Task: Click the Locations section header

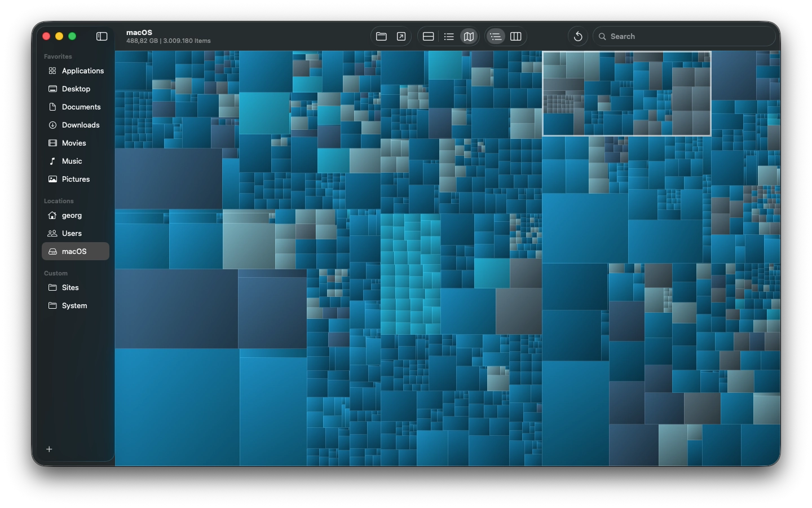Action: (59, 201)
